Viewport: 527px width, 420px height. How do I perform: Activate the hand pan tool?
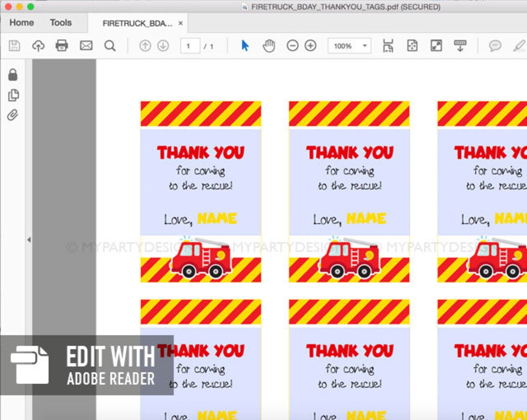click(269, 45)
